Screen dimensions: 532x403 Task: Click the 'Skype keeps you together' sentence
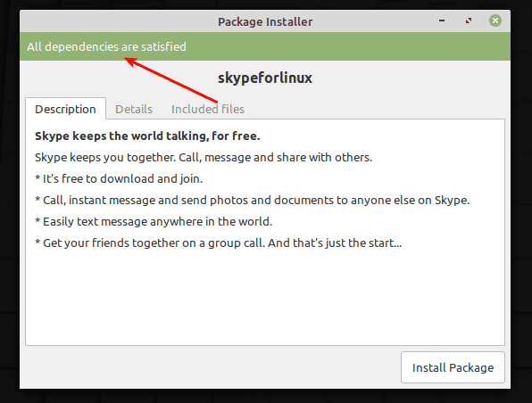[204, 157]
